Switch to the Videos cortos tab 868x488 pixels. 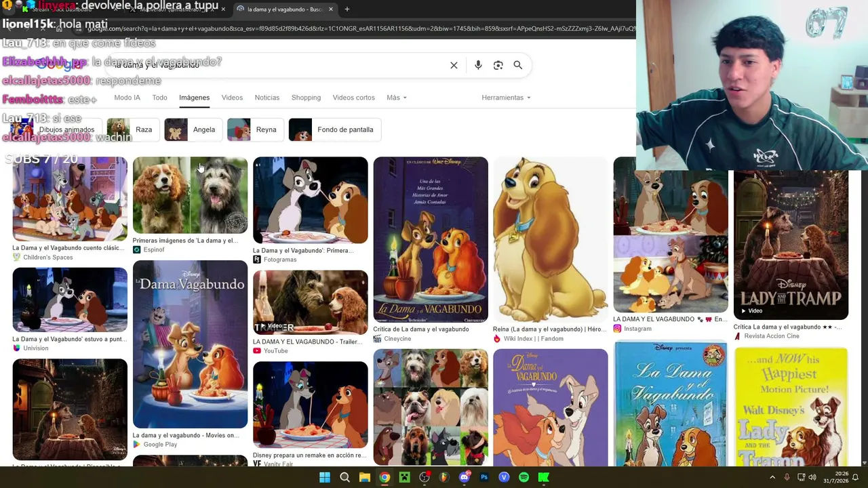coord(353,98)
